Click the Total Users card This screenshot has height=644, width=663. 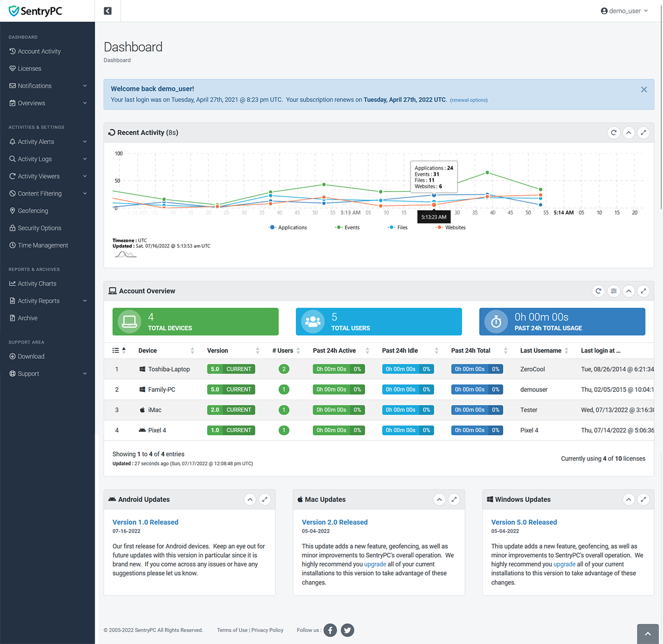[379, 321]
